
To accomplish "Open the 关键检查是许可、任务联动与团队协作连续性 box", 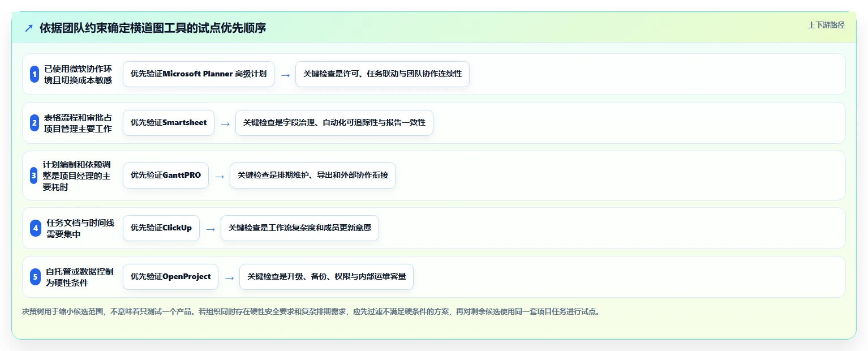I will tap(383, 74).
